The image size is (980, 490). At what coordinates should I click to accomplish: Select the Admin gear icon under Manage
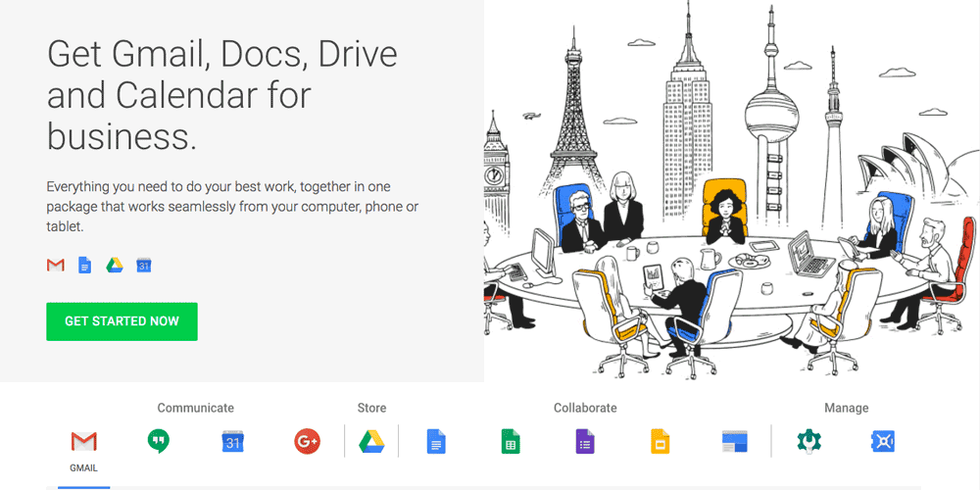tap(808, 441)
